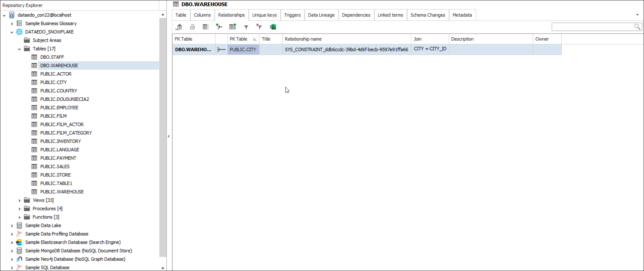The height and width of the screenshot is (271, 644).
Task: Open the column chooser grid icon
Action: point(206,27)
